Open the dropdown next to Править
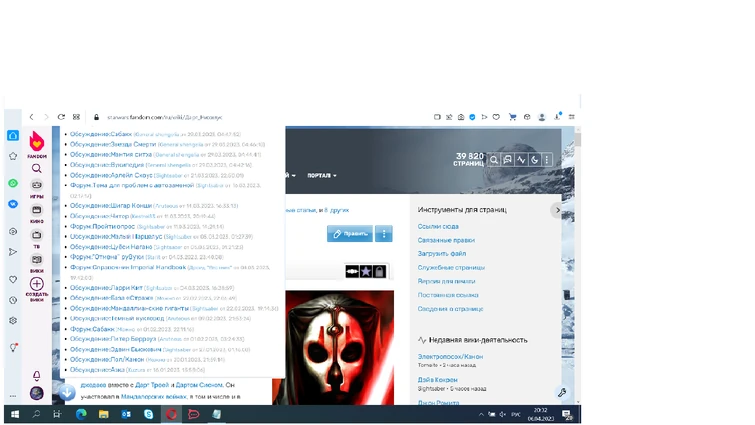This screenshot has width=755, height=425. (x=384, y=233)
